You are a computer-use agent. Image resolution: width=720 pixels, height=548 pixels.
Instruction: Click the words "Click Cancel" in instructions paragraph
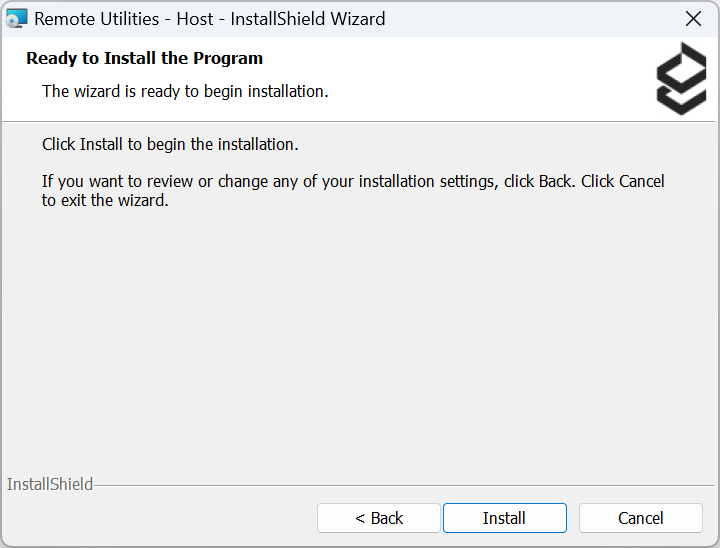click(x=623, y=182)
